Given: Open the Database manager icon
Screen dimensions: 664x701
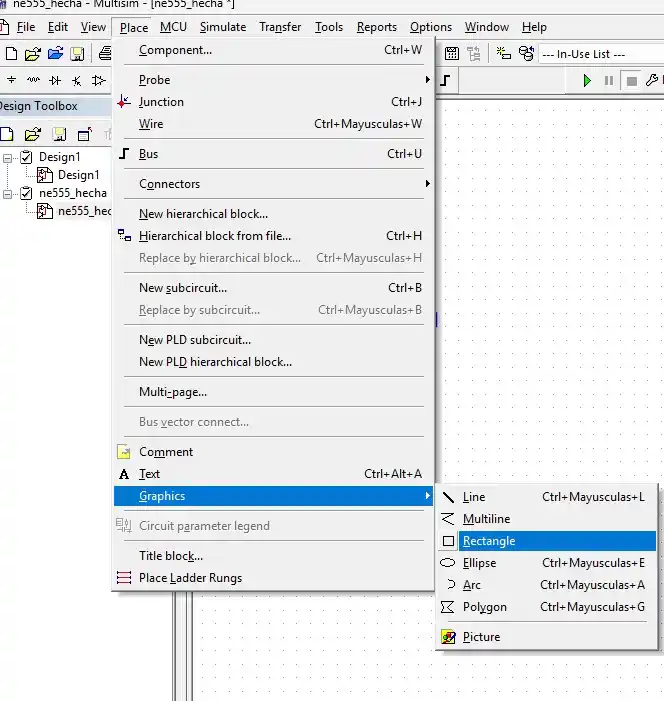Looking at the screenshot, I should [526, 53].
